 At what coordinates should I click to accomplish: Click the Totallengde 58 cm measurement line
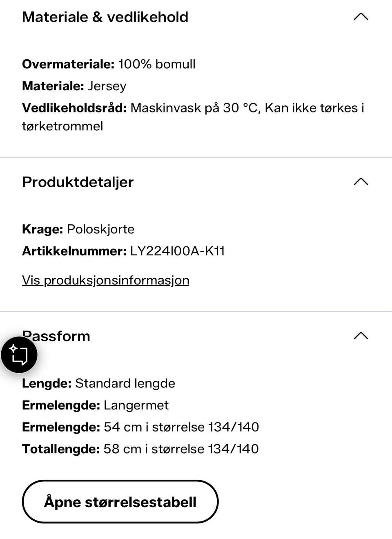tap(140, 449)
